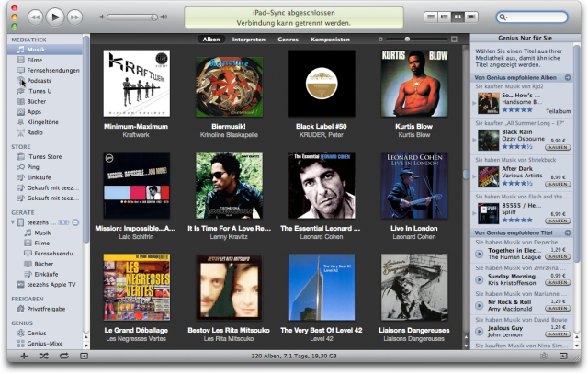Buy Together in Electric Dreams
This screenshot has width=588, height=374.
pos(558,256)
